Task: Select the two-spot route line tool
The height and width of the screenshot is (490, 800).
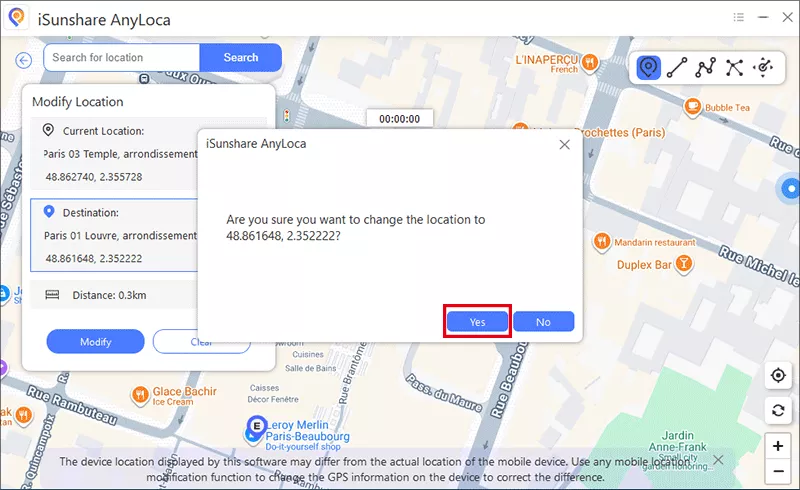Action: pyautogui.click(x=677, y=67)
